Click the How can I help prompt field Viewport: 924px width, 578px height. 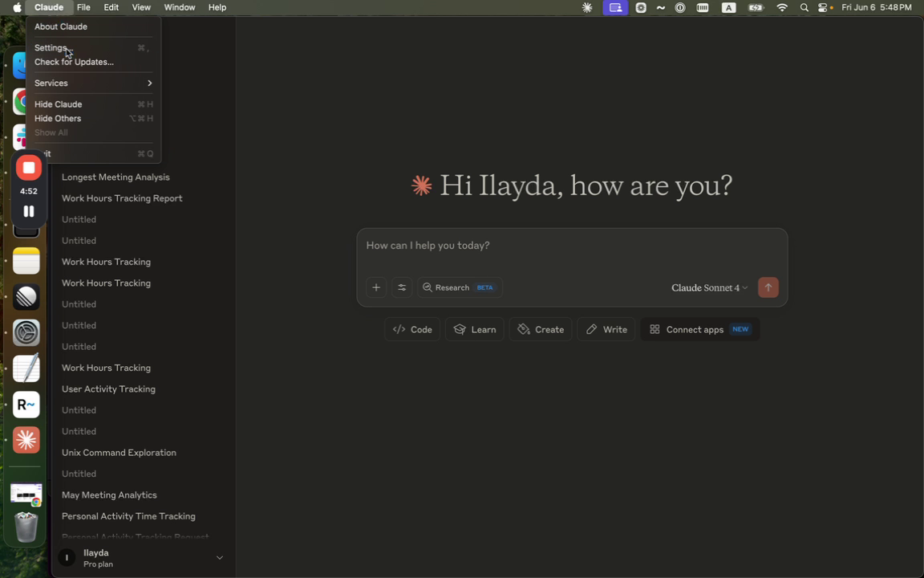pos(571,246)
